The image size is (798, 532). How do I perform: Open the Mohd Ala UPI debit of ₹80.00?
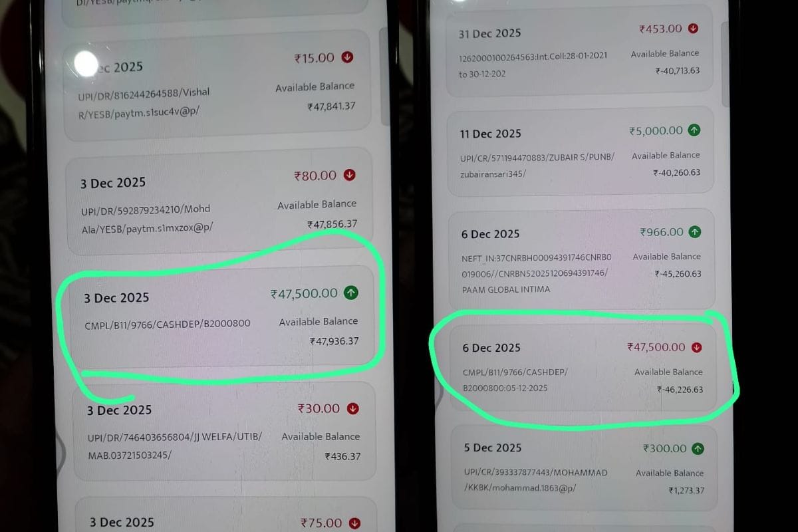(x=220, y=201)
